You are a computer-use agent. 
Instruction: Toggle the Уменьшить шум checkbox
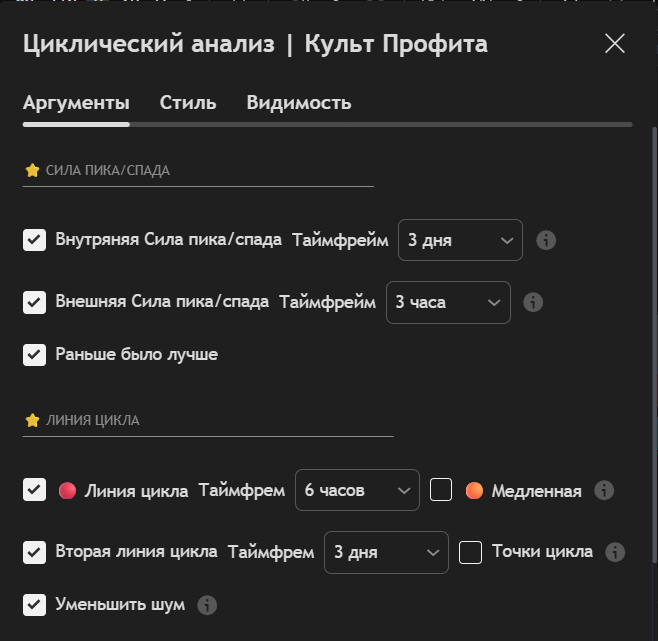35,605
